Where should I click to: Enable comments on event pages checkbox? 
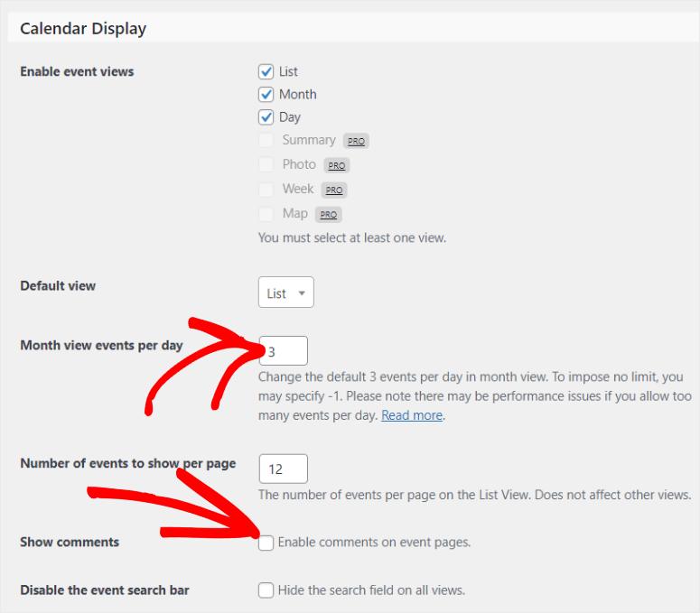click(266, 543)
